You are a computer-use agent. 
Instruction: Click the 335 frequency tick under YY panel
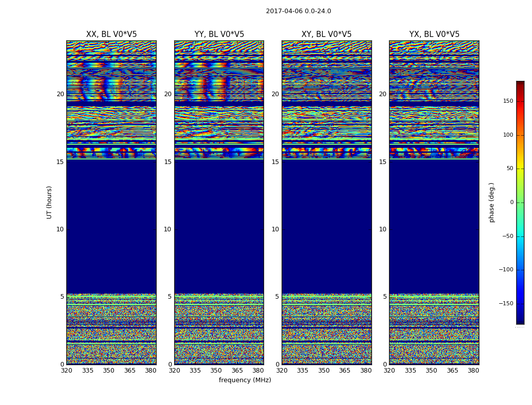tap(195, 371)
